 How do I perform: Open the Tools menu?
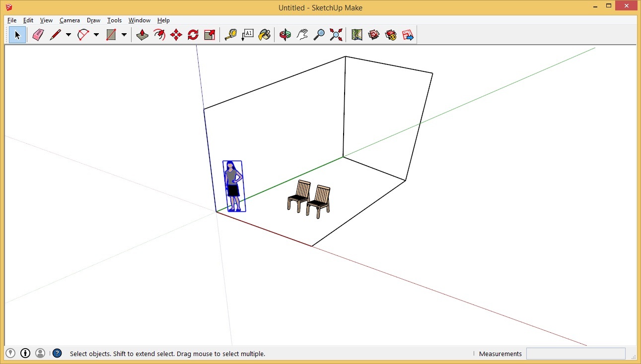coord(114,20)
